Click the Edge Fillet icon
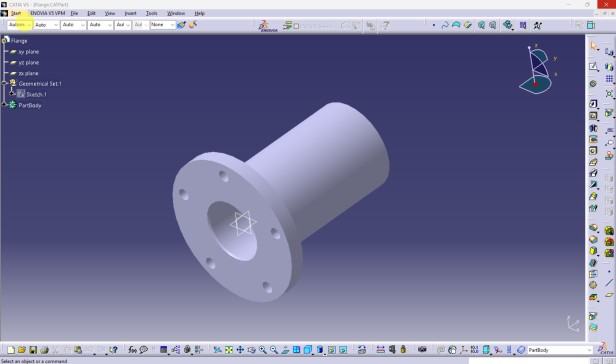The width and height of the screenshot is (616, 364). tap(593, 228)
